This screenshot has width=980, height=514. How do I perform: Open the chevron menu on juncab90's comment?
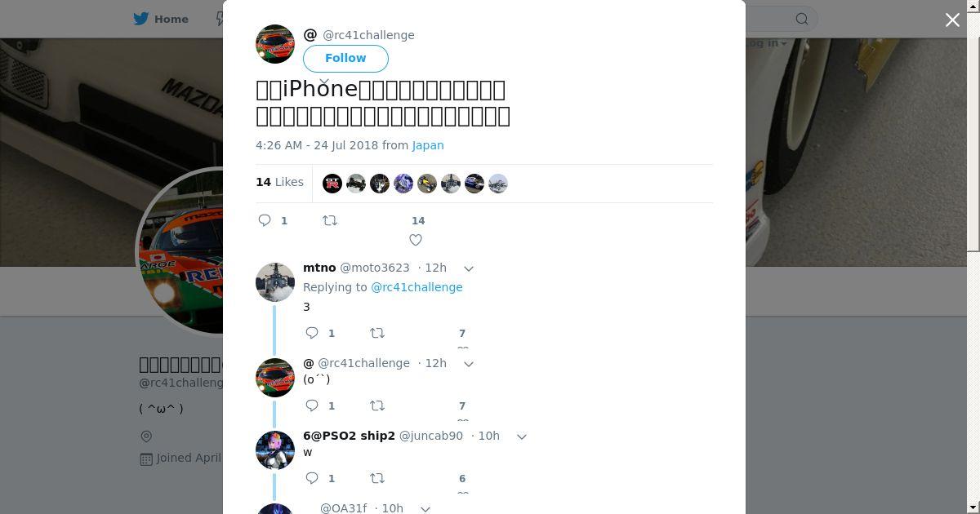[522, 436]
